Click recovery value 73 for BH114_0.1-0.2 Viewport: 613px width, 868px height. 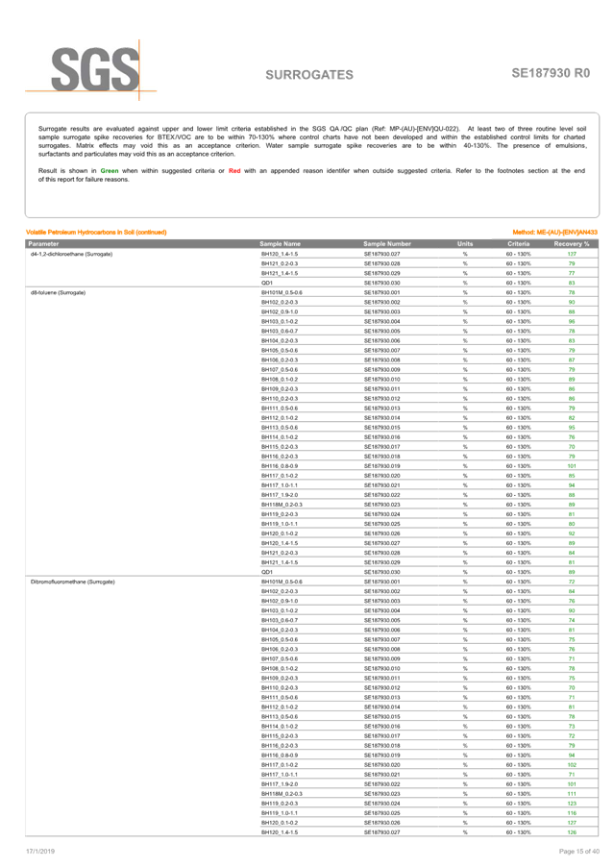[572, 727]
